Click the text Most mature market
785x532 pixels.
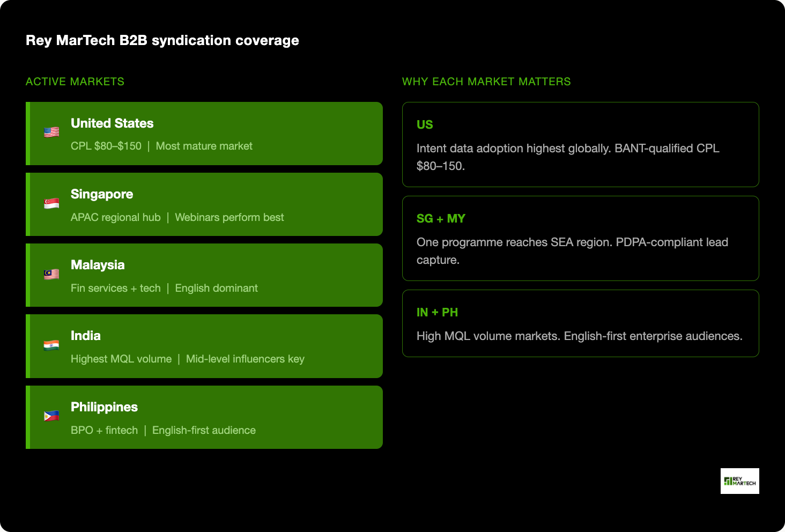[x=204, y=146]
